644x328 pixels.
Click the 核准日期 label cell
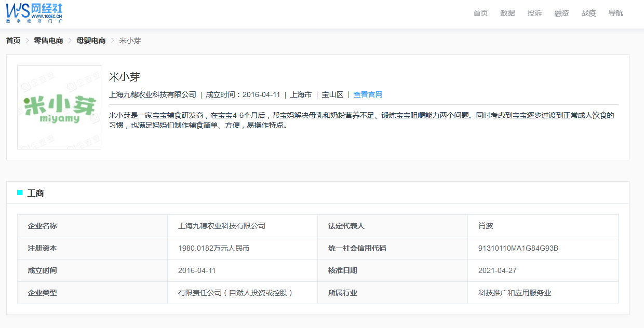pyautogui.click(x=393, y=270)
